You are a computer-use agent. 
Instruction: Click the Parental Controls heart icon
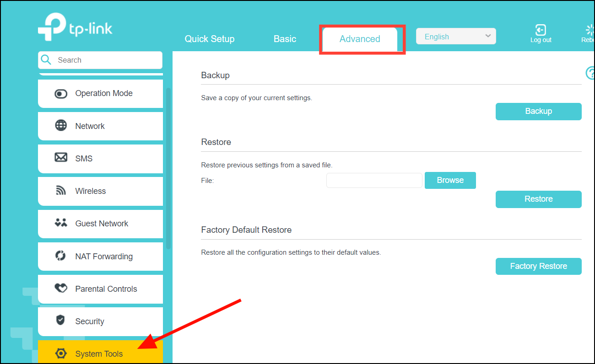(x=61, y=289)
